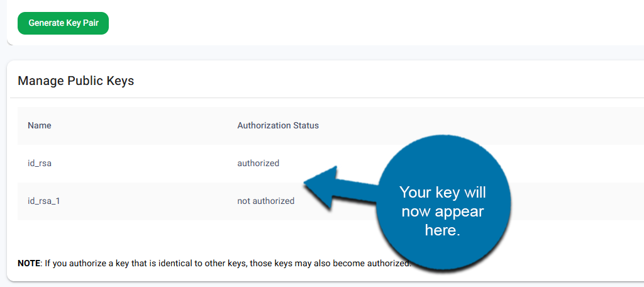Click the word "Pair" on the green button
This screenshot has height=287, width=644.
(92, 23)
